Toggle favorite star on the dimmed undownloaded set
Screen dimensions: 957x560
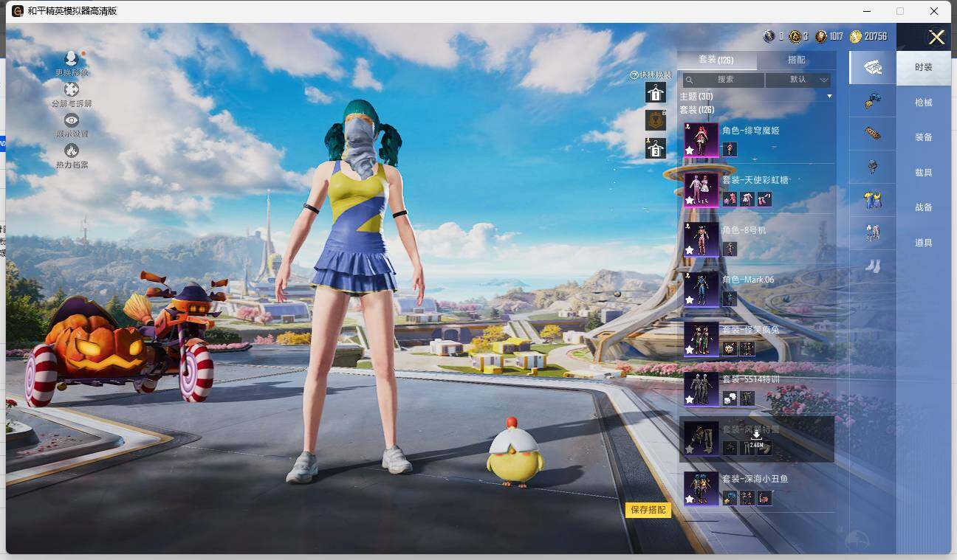tap(690, 449)
